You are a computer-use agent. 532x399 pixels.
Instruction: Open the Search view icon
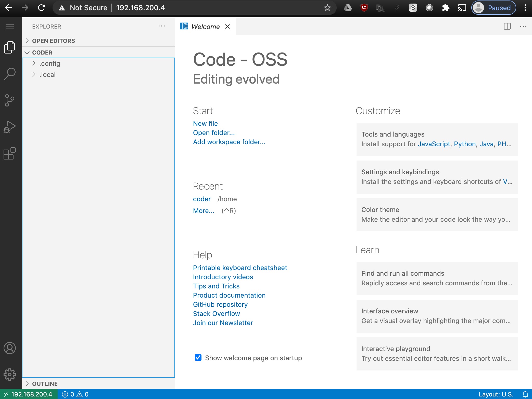(10, 74)
